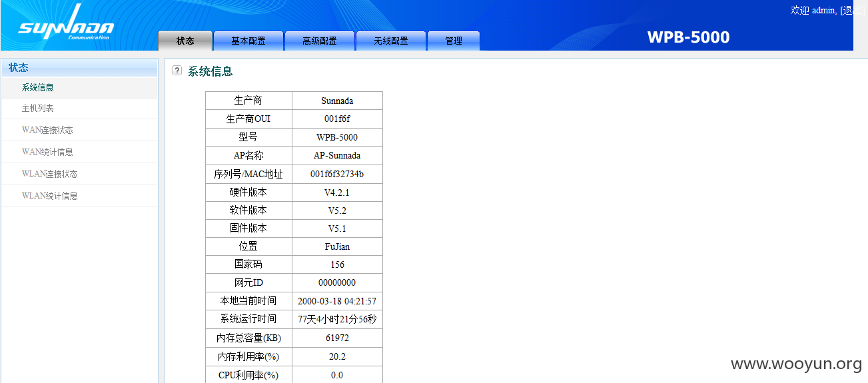Click the V4.2.1 hardware version value
The image size is (868, 383).
tap(337, 192)
